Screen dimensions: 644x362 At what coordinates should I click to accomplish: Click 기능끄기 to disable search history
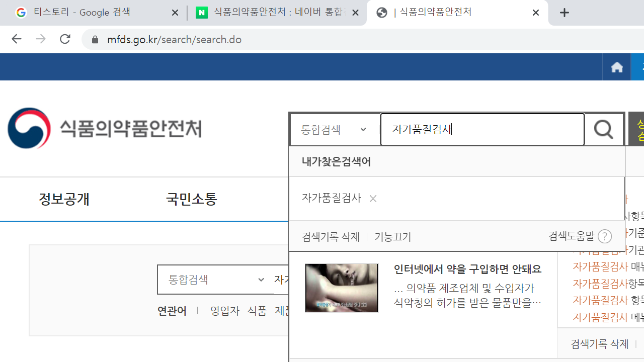point(393,237)
